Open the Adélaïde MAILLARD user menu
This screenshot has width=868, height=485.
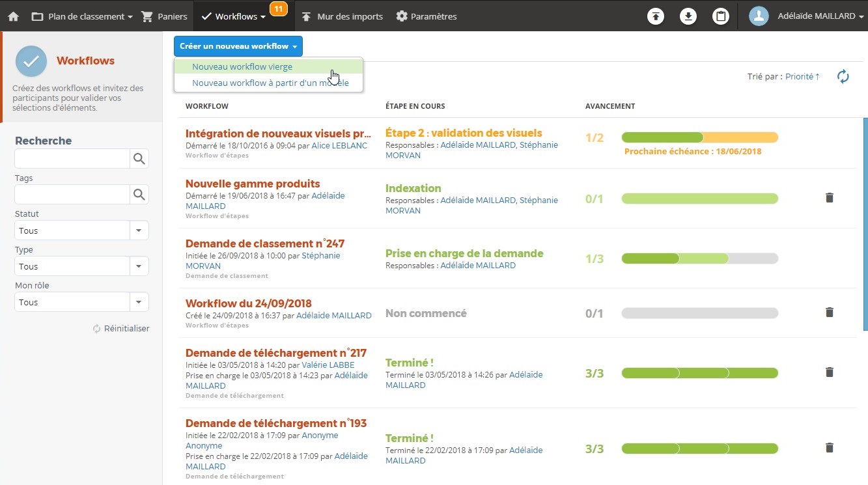821,16
